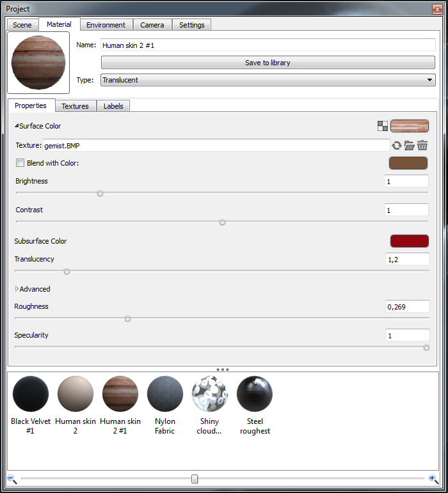Delete texture using trash icon
448x493 pixels.
(x=422, y=146)
